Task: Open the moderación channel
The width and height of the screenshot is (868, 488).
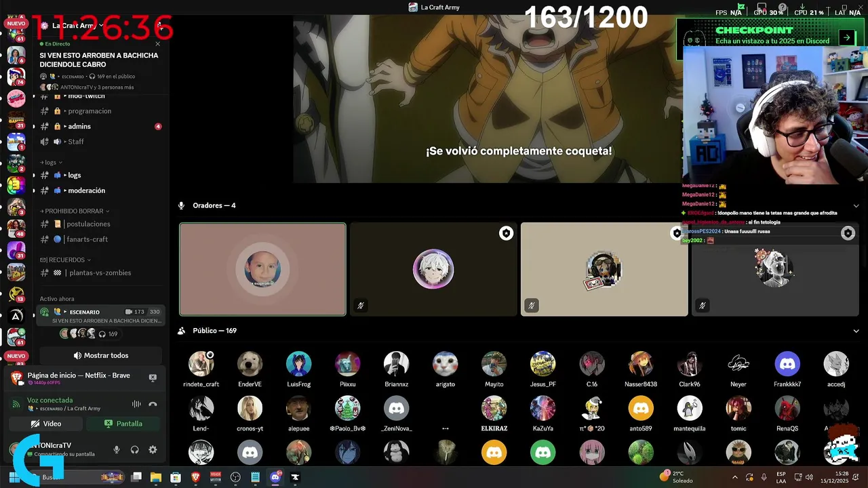Action: tap(87, 190)
